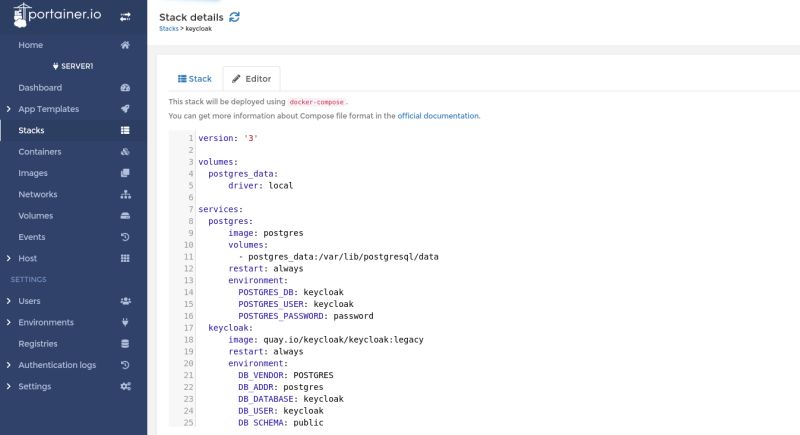The width and height of the screenshot is (800, 435).
Task: Click the 'POSTGRES_PASSWORD: password' line
Action: (x=306, y=316)
